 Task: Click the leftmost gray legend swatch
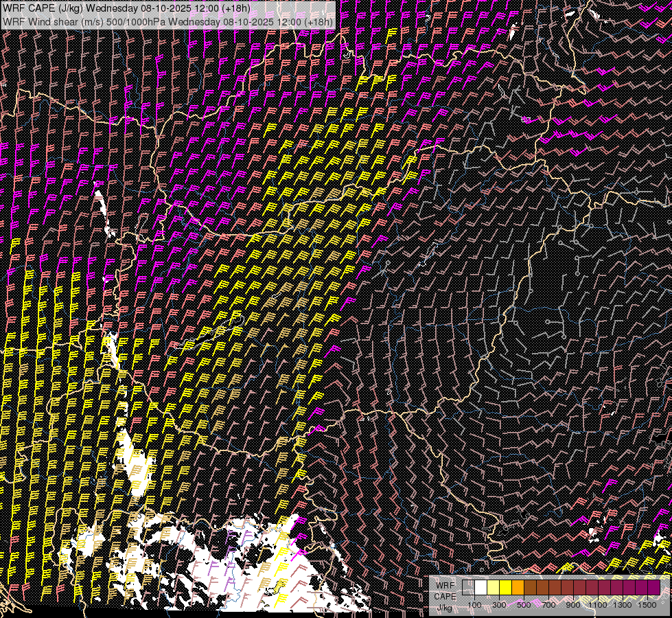[468, 587]
